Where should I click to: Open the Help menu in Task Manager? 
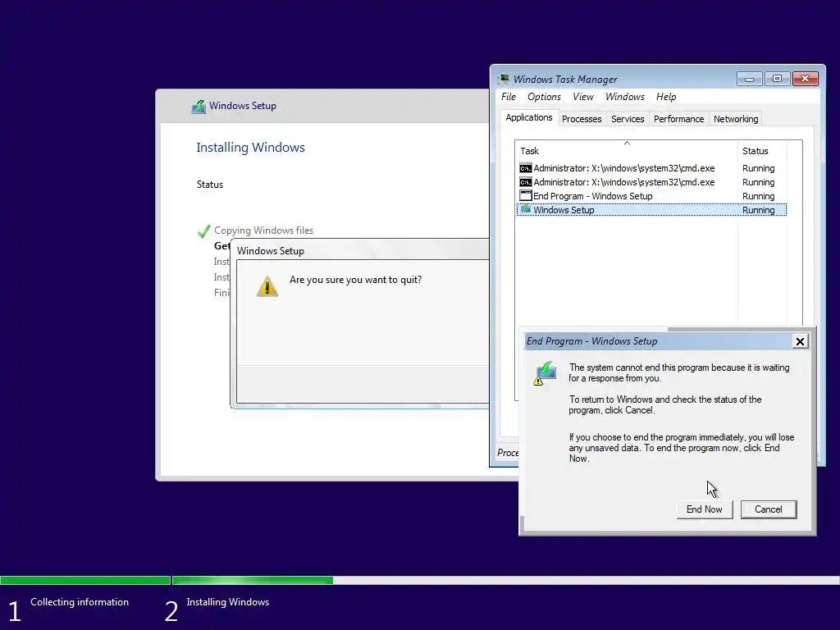coord(666,97)
